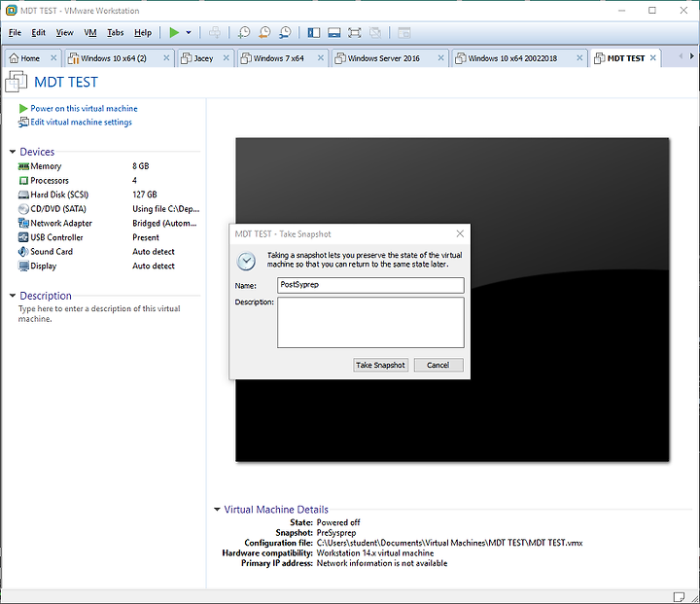Viewport: 700px width, 604px height.
Task: Click the Revert to Snapshot toolbar icon
Action: point(264,33)
